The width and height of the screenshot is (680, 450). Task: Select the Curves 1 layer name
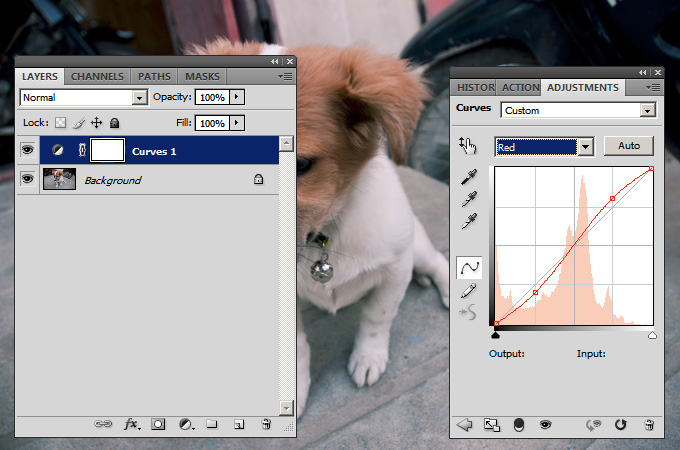(x=154, y=151)
